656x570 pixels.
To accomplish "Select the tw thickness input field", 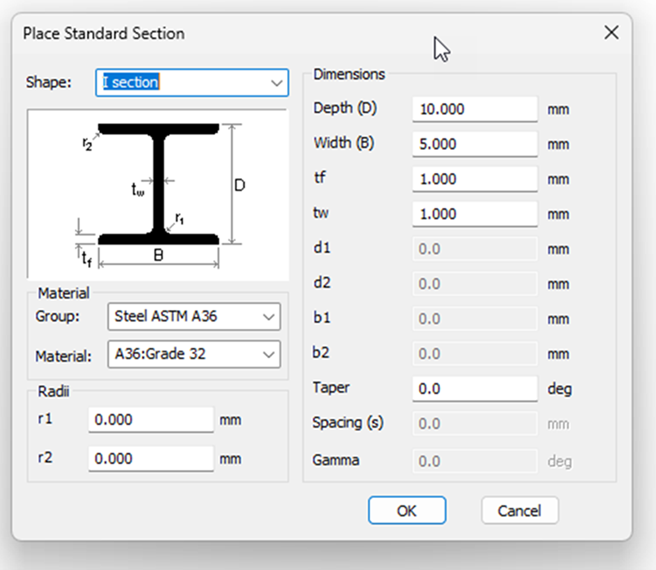I will 475,214.
